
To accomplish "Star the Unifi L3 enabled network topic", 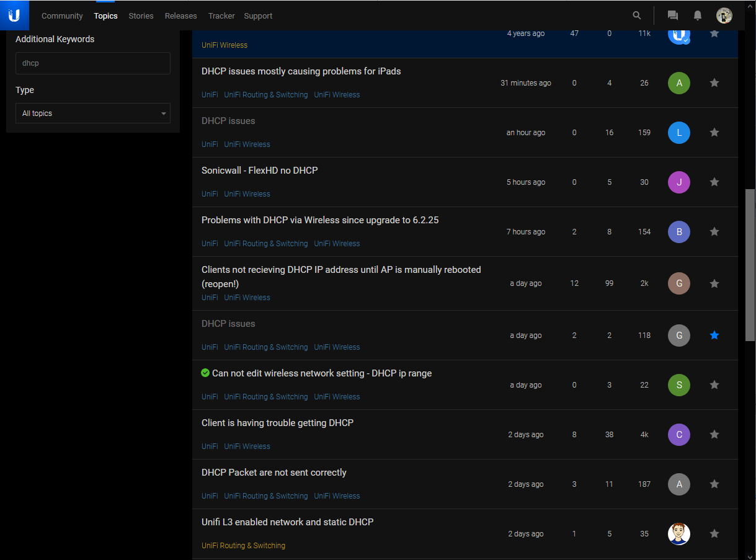I will pos(714,533).
